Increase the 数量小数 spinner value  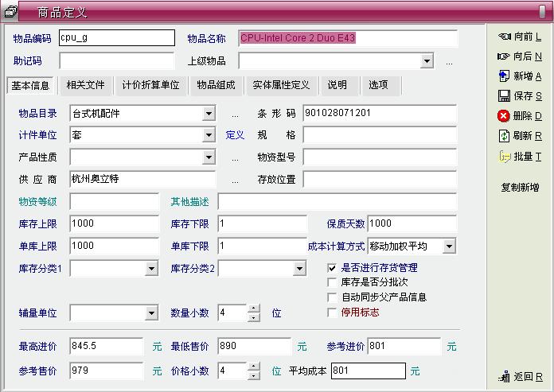pos(254,309)
